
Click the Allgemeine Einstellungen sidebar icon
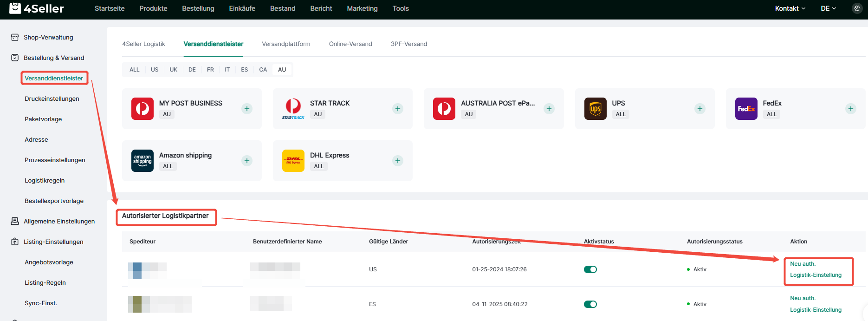point(15,221)
